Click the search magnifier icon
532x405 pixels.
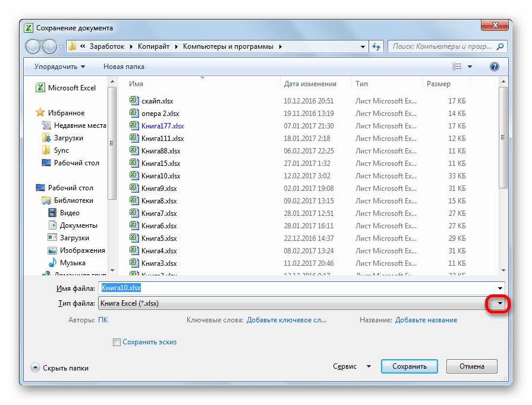pos(500,46)
